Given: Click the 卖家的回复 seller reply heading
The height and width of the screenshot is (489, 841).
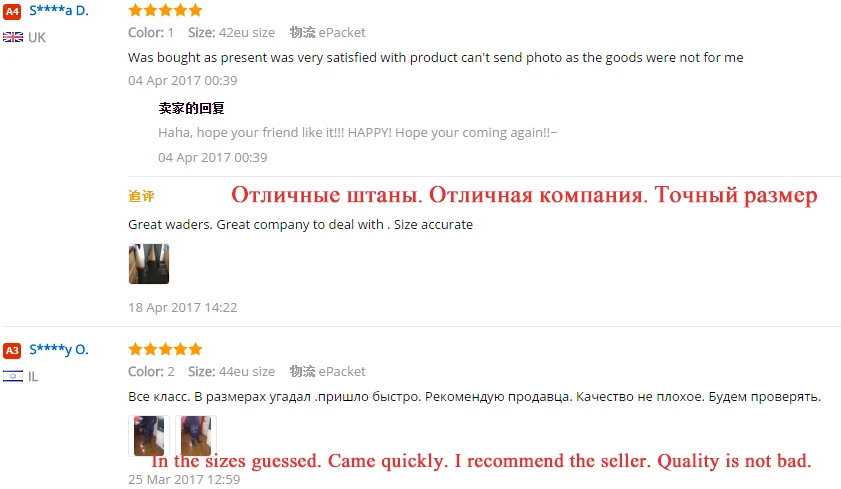Looking at the screenshot, I should (x=191, y=108).
